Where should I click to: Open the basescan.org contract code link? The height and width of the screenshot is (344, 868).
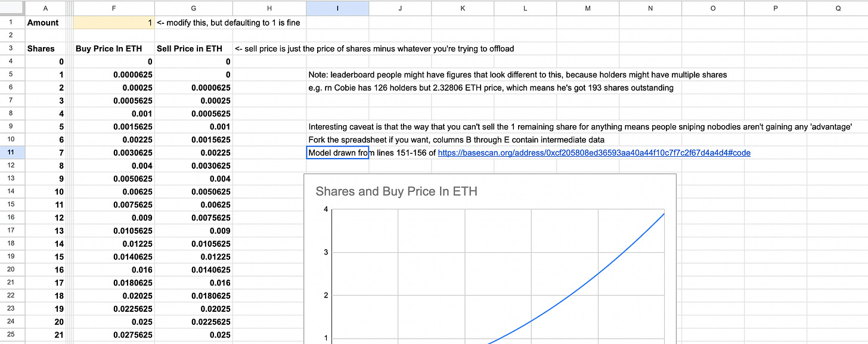click(x=594, y=153)
